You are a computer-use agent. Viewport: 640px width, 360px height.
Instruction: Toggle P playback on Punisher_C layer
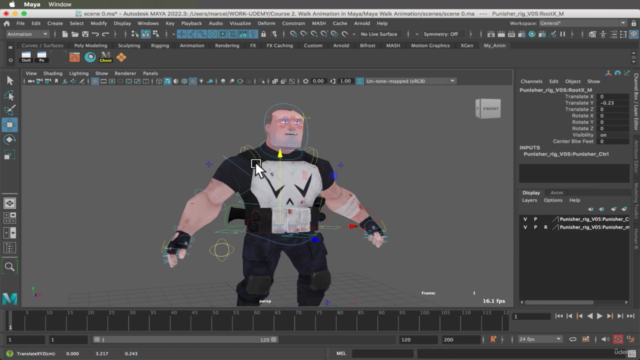pos(535,219)
